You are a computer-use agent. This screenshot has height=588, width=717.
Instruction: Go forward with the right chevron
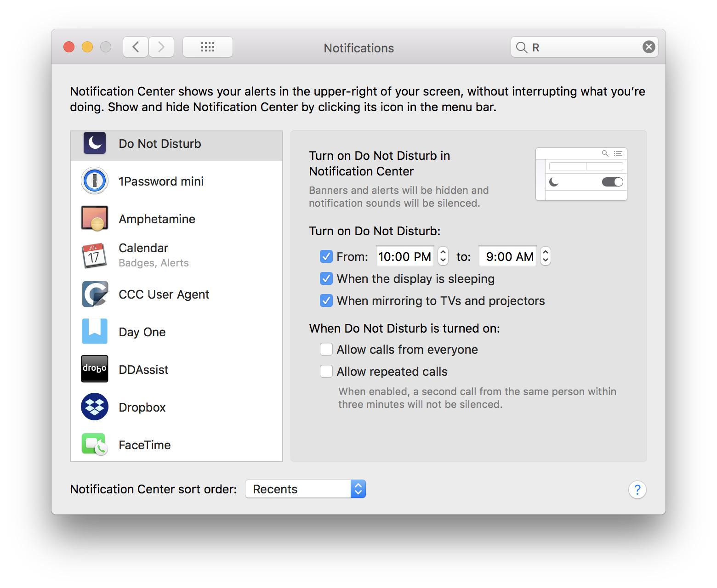tap(161, 47)
